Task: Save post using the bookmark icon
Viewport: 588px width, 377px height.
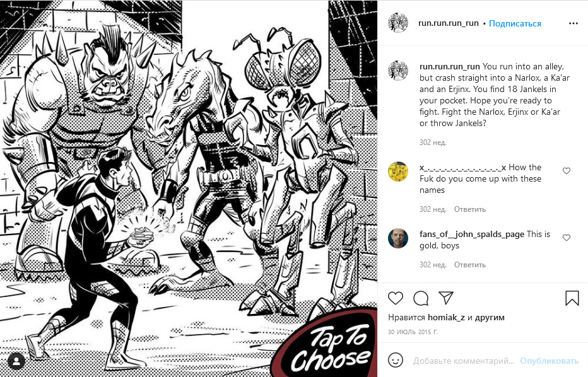Action: click(x=572, y=298)
